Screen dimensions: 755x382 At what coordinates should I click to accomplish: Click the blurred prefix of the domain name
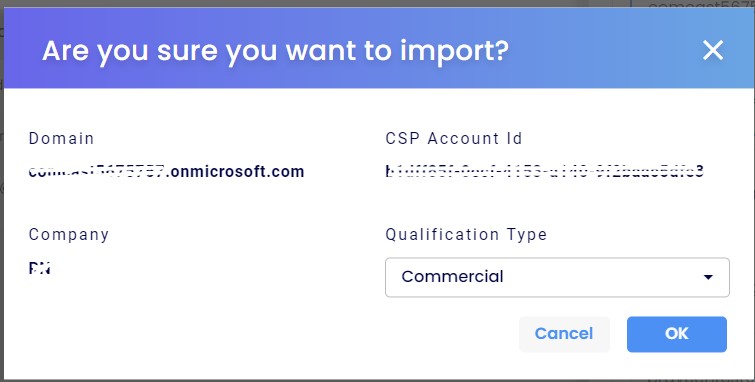pyautogui.click(x=98, y=171)
